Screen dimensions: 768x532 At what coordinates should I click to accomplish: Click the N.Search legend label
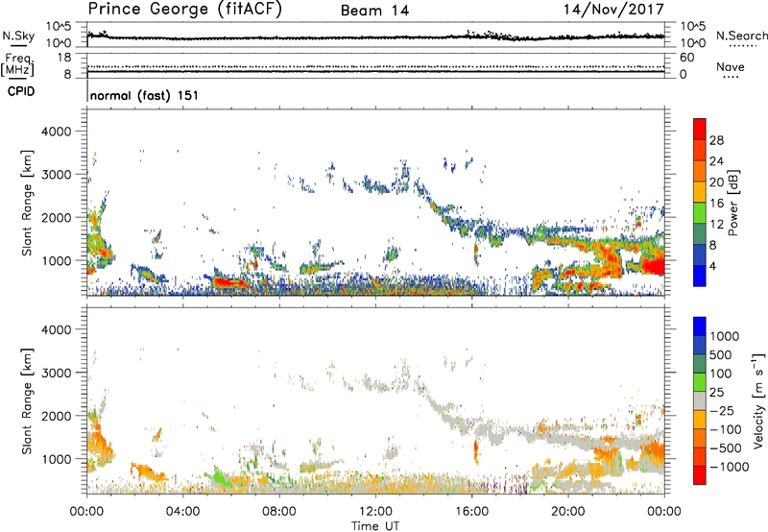point(741,36)
